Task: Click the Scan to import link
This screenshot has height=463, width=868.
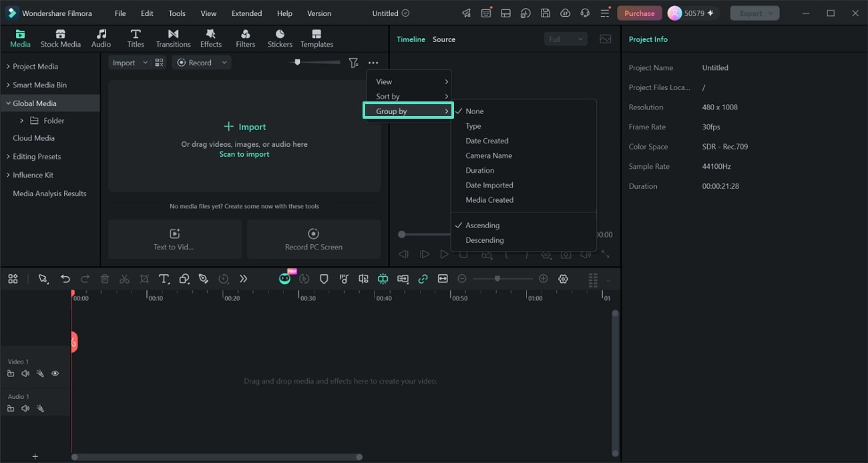Action: coord(244,154)
